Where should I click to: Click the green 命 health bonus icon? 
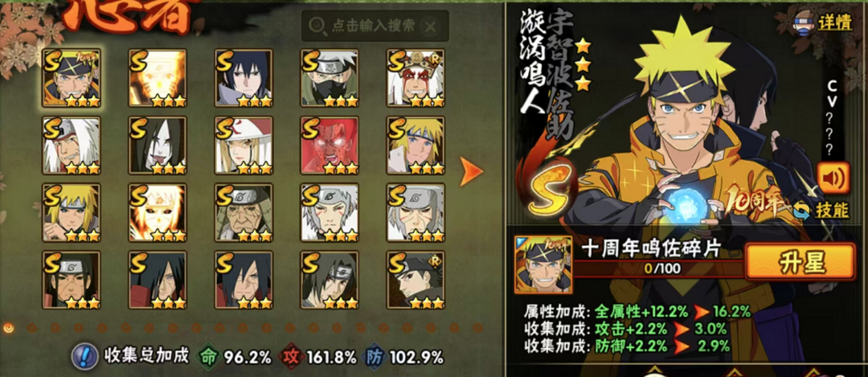coord(209,357)
